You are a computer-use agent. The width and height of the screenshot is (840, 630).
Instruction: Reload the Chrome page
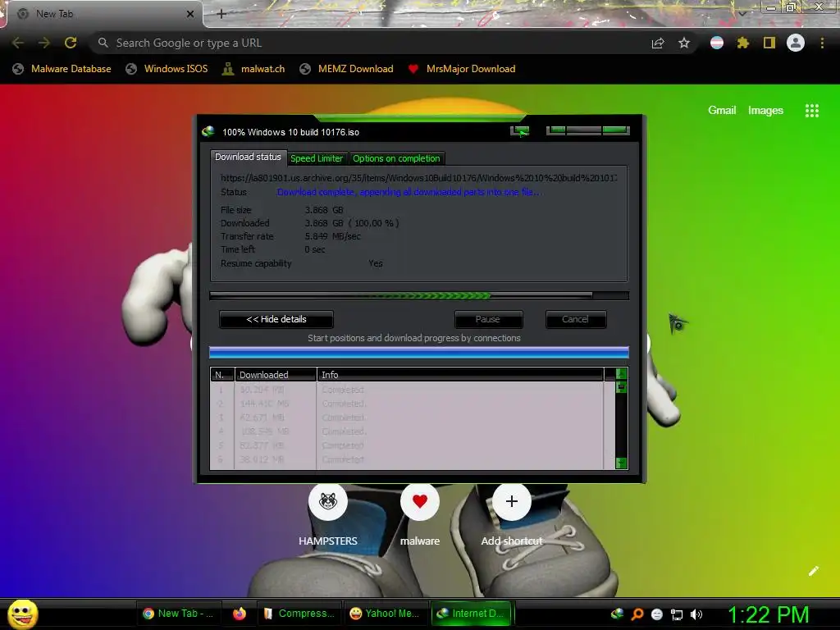point(71,43)
